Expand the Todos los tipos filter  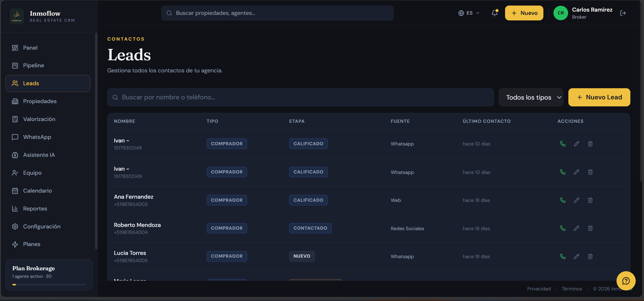coord(531,97)
